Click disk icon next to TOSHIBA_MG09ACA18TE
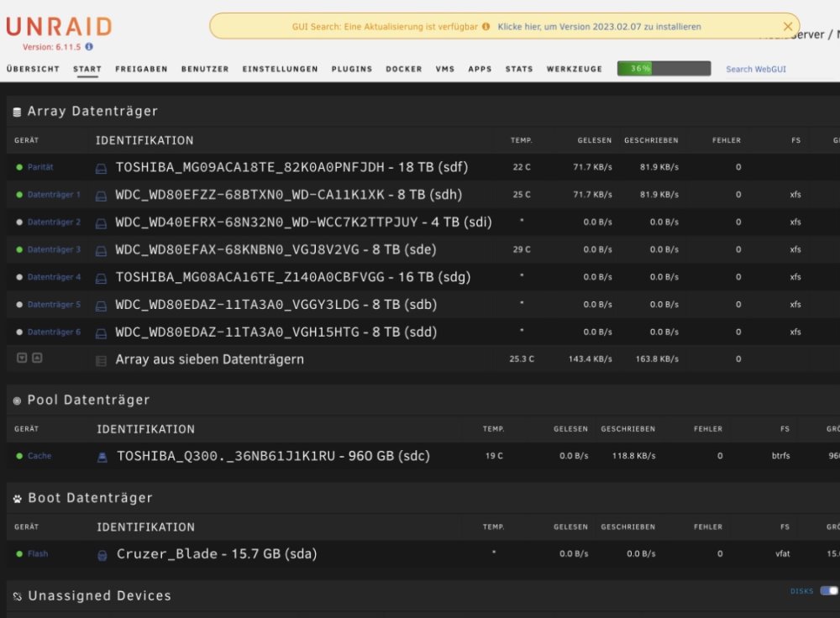The width and height of the screenshot is (840, 618). point(101,169)
